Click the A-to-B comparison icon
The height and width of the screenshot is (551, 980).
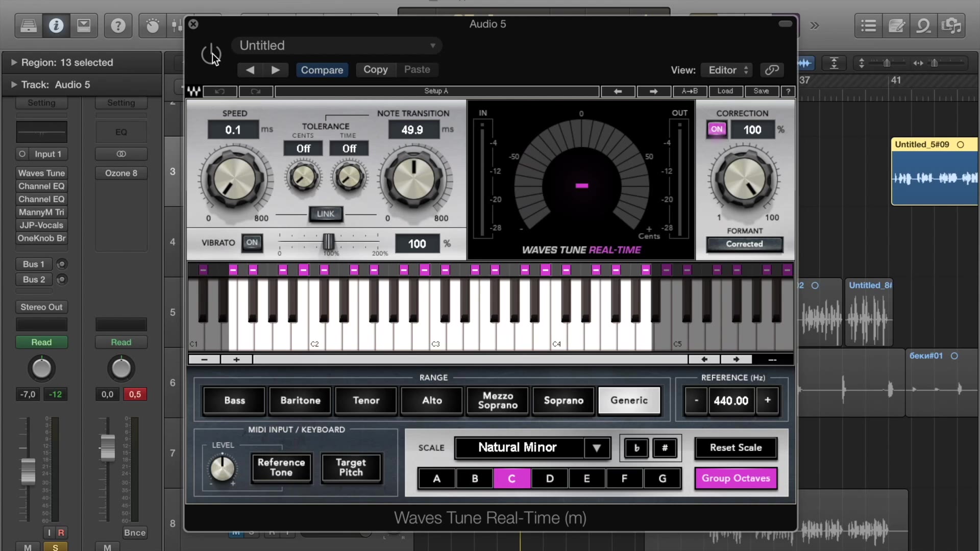[689, 91]
